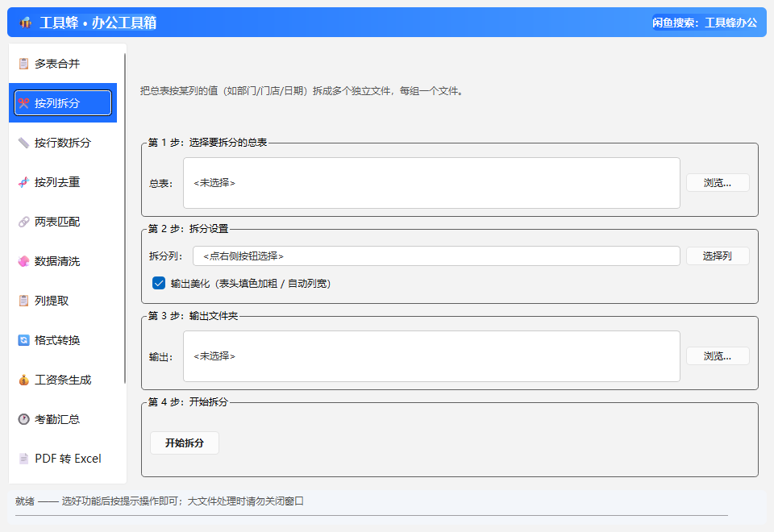Screen dimensions: 774x532
Task: Browse for the 总表 source file
Action: click(718, 183)
